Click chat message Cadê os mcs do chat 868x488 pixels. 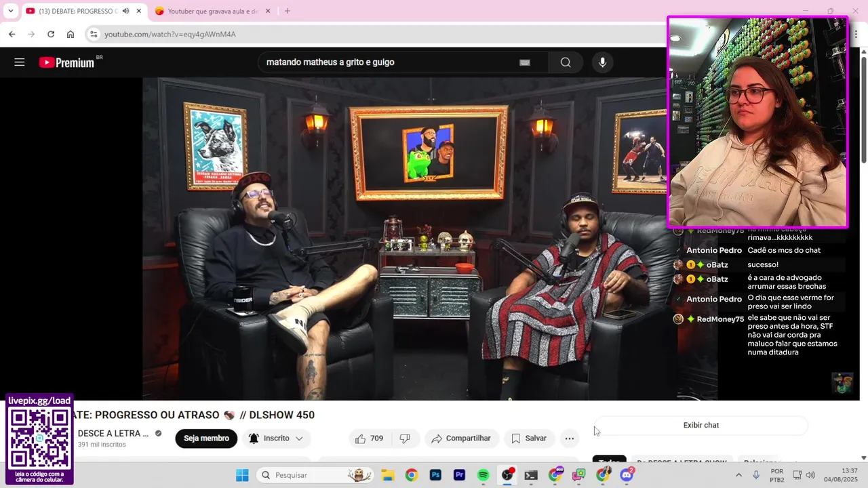pos(784,250)
